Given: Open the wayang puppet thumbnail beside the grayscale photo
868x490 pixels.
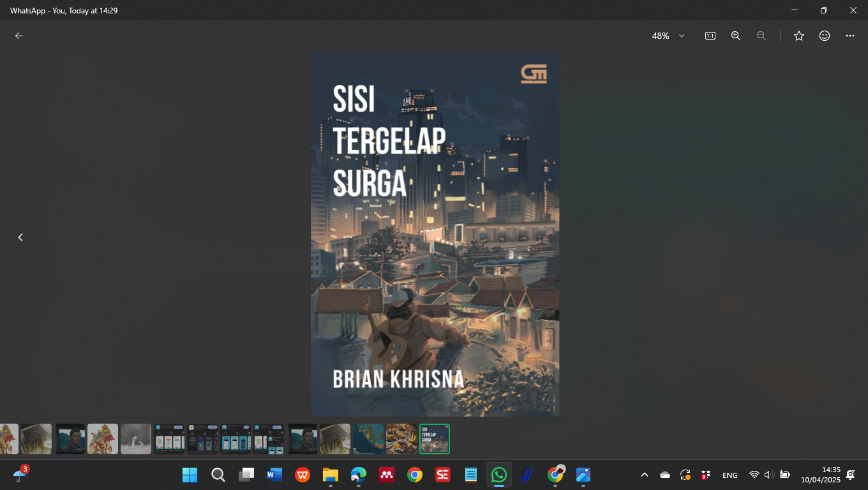Looking at the screenshot, I should click(x=103, y=439).
